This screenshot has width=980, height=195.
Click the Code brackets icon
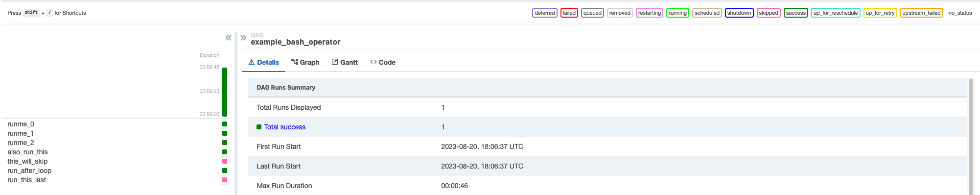373,62
